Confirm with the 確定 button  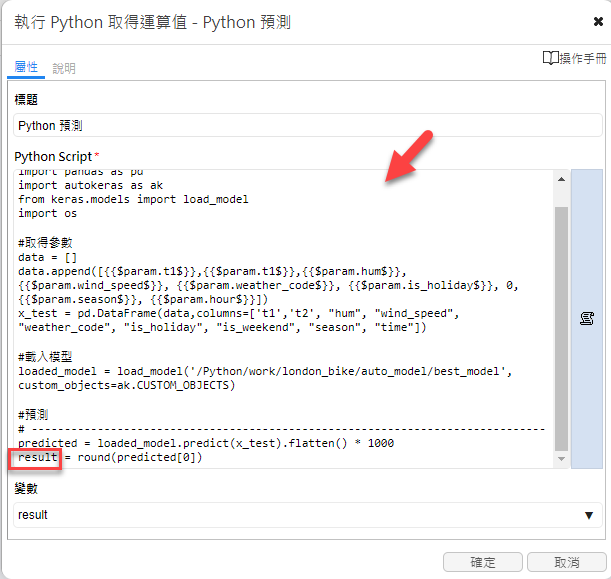(482, 562)
